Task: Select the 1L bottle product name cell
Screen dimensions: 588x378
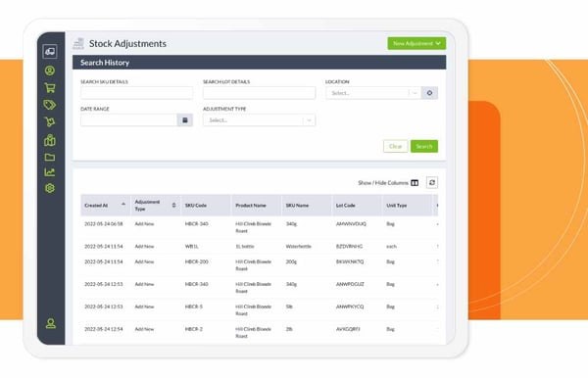Action: click(x=245, y=246)
